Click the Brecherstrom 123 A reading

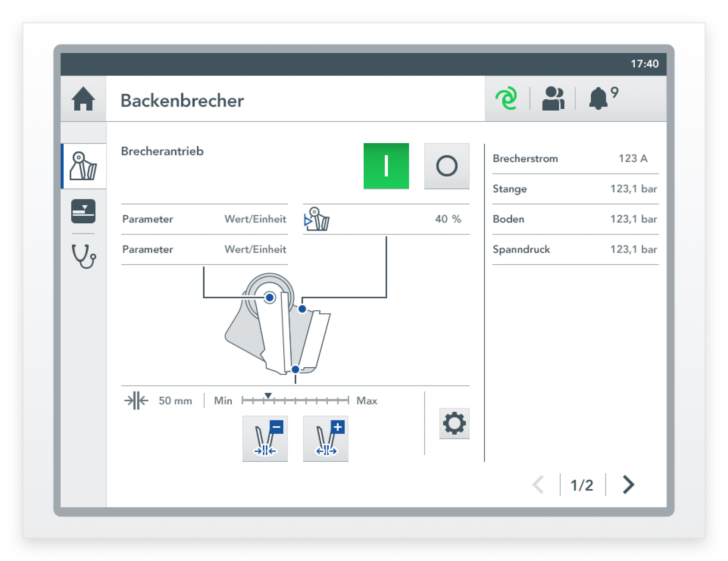coord(575,158)
